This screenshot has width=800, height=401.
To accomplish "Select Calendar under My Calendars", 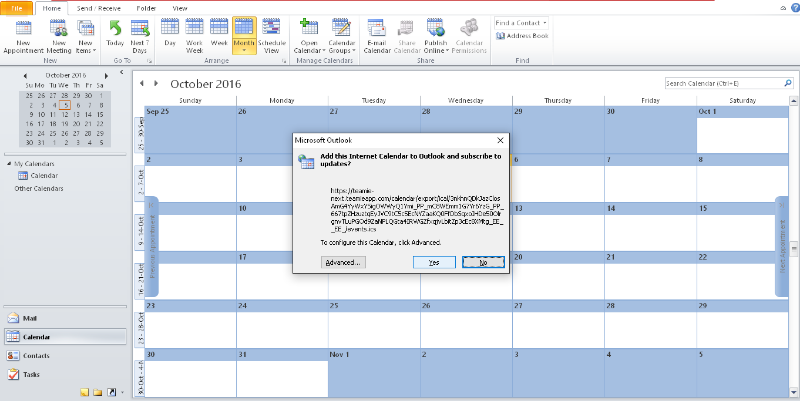I will click(38, 176).
